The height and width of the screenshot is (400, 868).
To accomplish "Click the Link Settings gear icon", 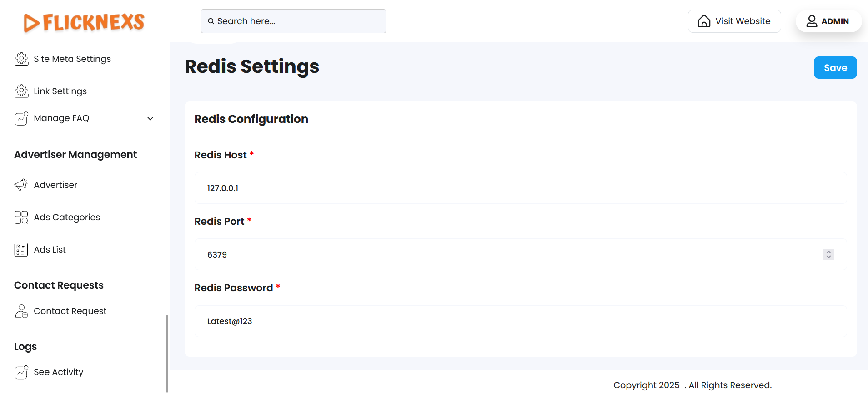I will [21, 91].
